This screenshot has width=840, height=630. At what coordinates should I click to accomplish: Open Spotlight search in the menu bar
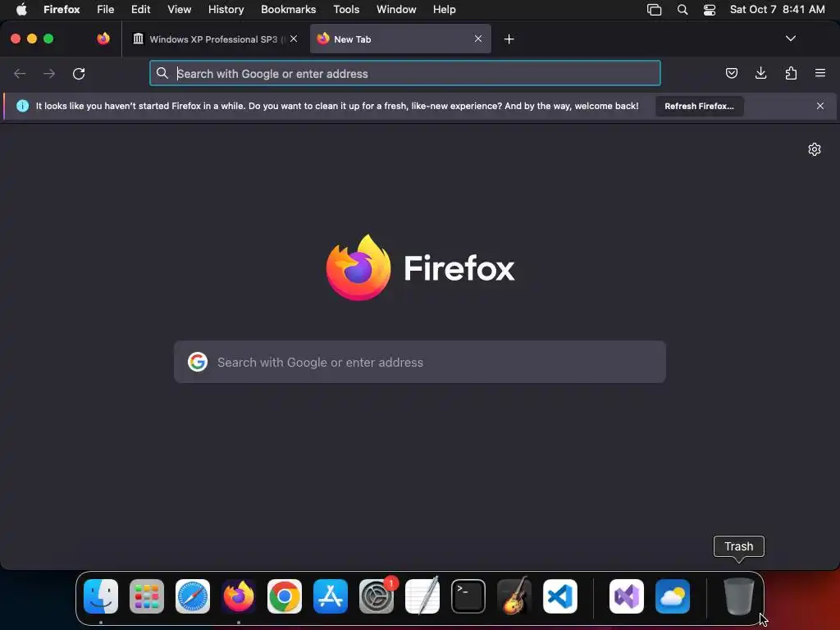coord(682,9)
